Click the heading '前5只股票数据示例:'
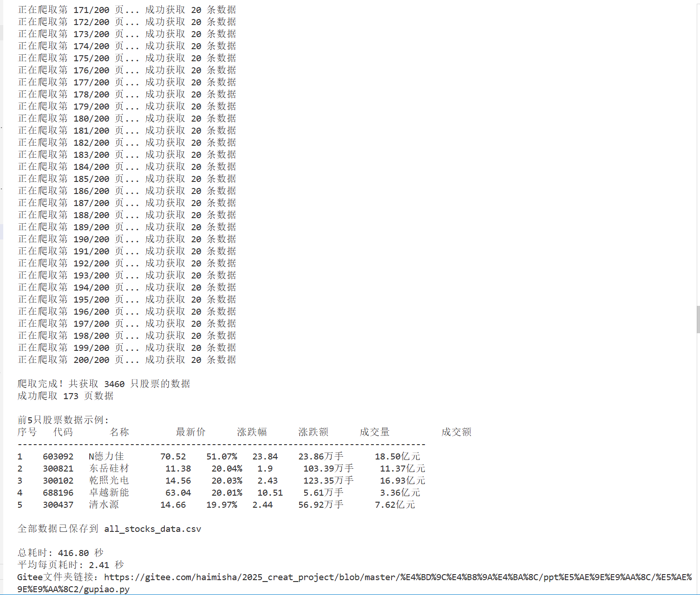Image resolution: width=700 pixels, height=595 pixels. [63, 420]
